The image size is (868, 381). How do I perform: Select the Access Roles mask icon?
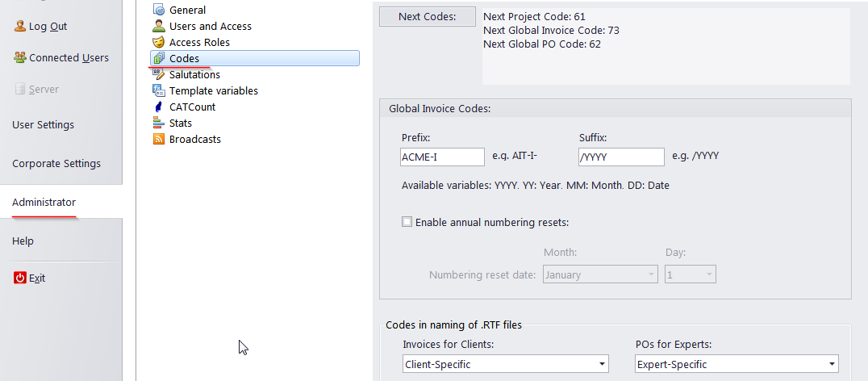159,42
